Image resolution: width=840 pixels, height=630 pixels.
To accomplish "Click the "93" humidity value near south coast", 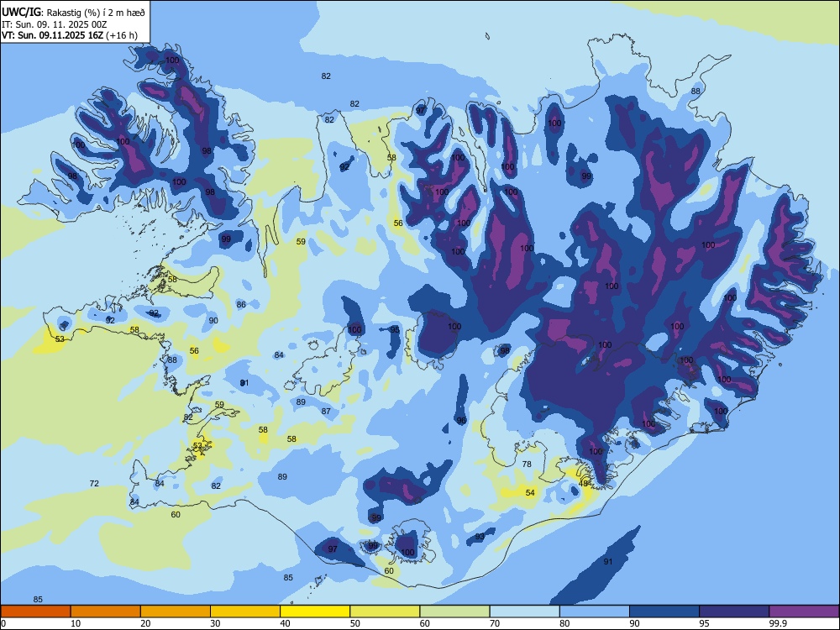I will pyautogui.click(x=480, y=537).
